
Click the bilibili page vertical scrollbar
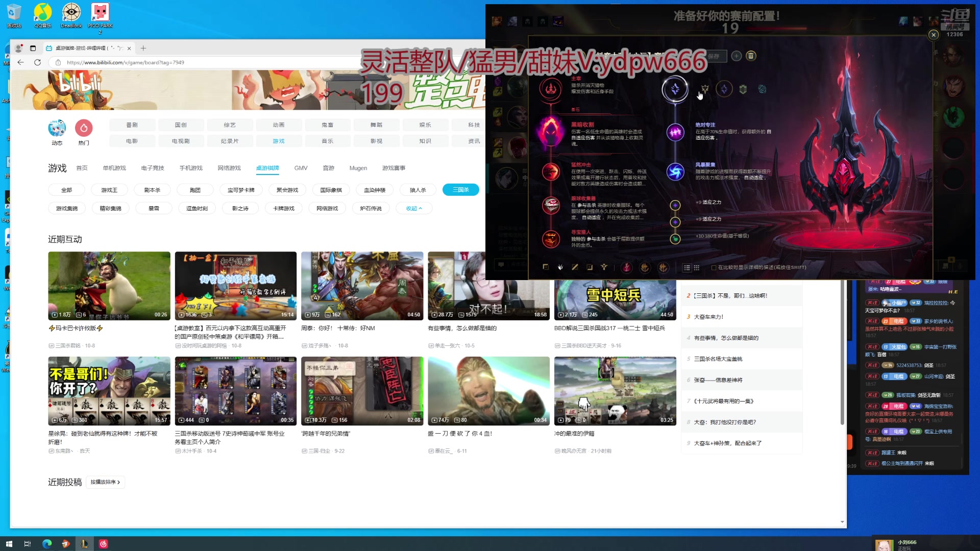842,352
